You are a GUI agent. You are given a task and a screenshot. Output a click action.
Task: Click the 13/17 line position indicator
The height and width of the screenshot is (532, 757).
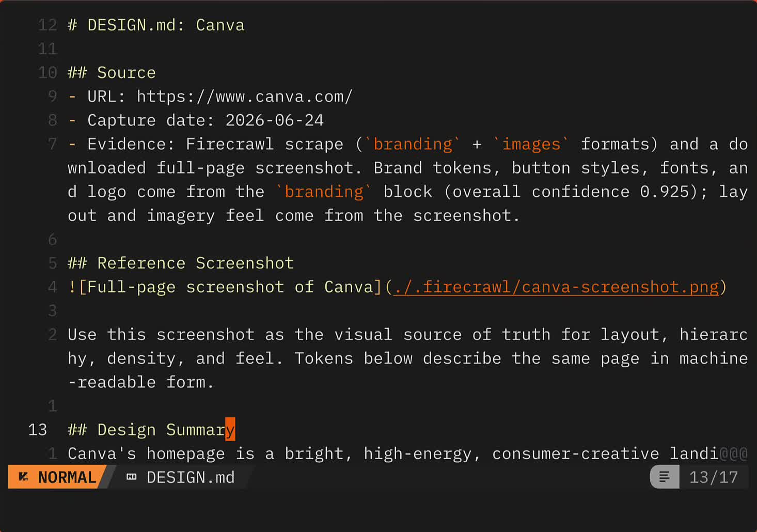pos(714,477)
